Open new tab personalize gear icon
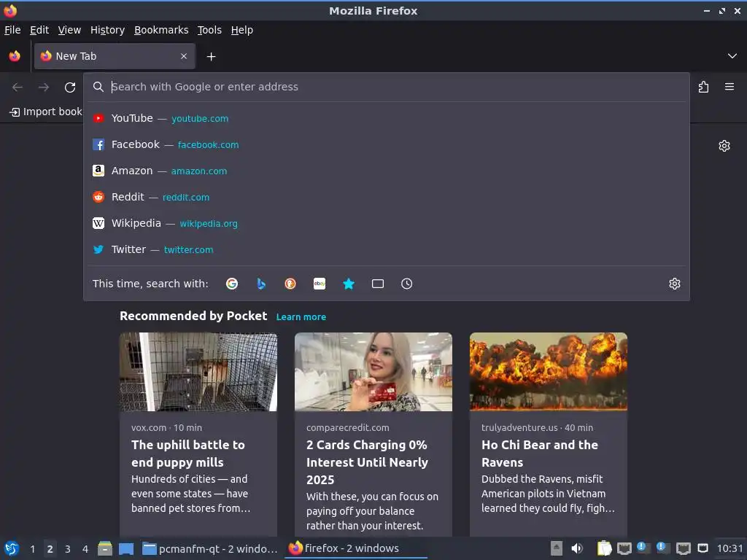The width and height of the screenshot is (747, 560). (724, 146)
